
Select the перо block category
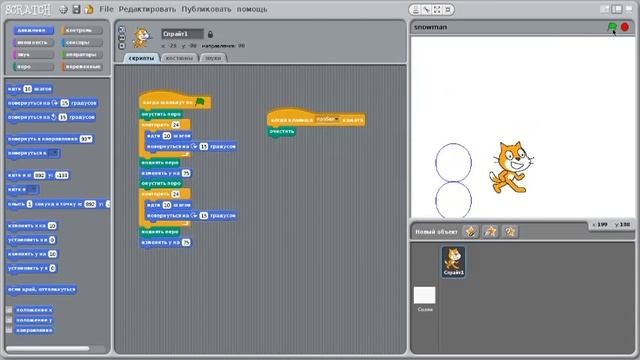coord(33,67)
